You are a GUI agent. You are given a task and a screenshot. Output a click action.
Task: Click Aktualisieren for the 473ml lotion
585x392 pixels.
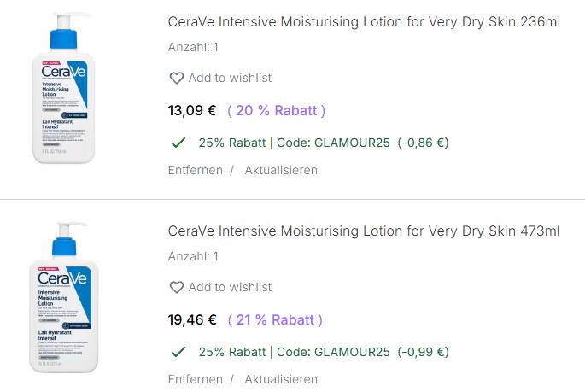click(x=281, y=379)
